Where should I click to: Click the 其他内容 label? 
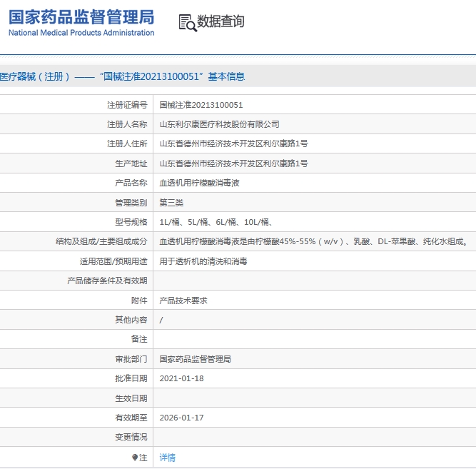coord(131,320)
